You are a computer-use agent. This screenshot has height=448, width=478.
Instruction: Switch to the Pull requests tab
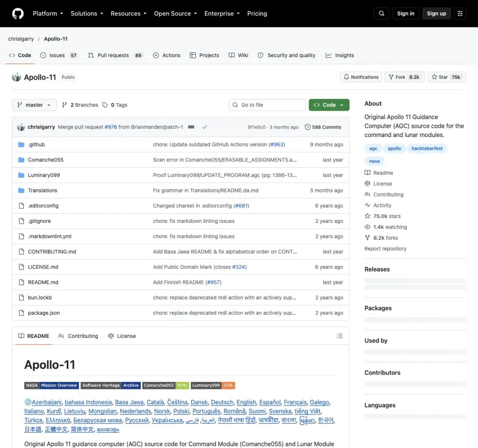115,55
